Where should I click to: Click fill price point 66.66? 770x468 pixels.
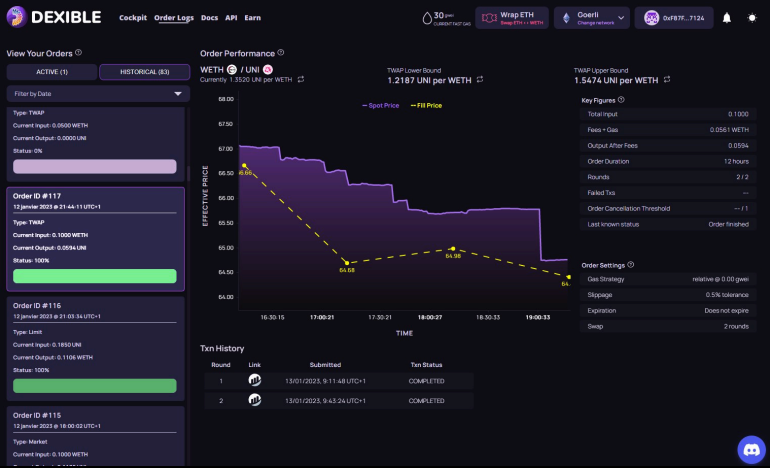point(244,165)
